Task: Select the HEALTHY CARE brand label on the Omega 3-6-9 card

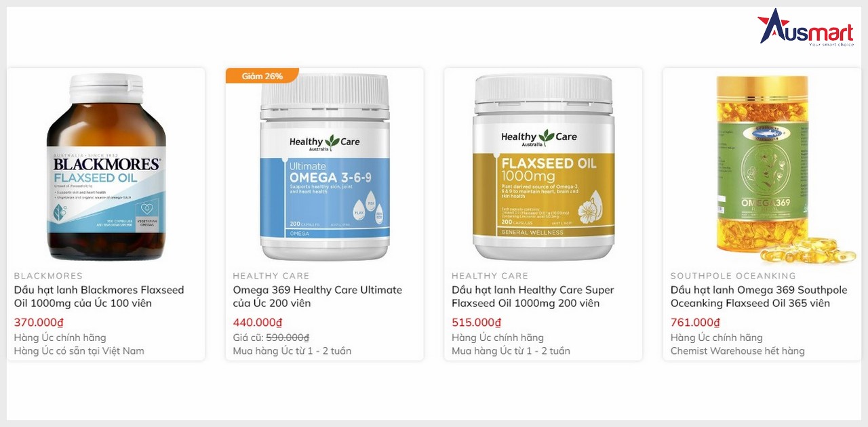Action: point(271,276)
